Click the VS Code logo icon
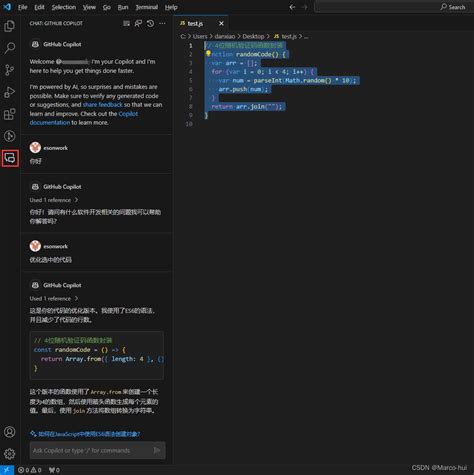This screenshot has width=474, height=475. click(7, 7)
